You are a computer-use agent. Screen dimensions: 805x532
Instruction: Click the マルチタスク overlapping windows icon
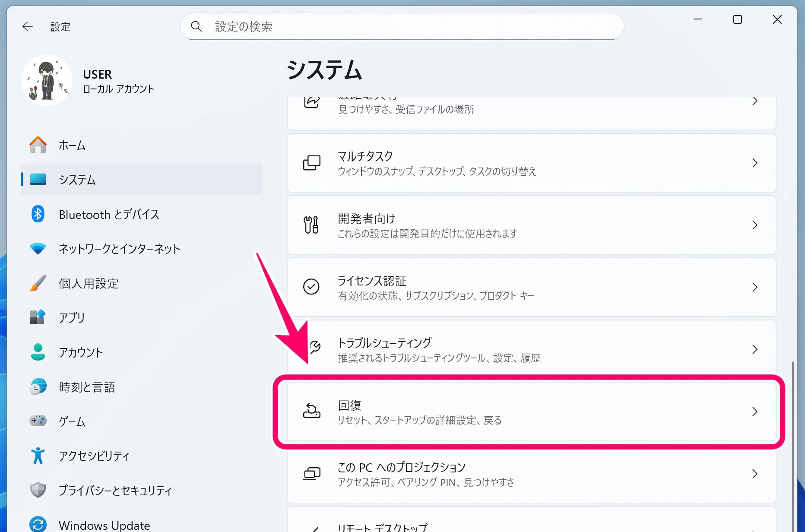[x=311, y=163]
